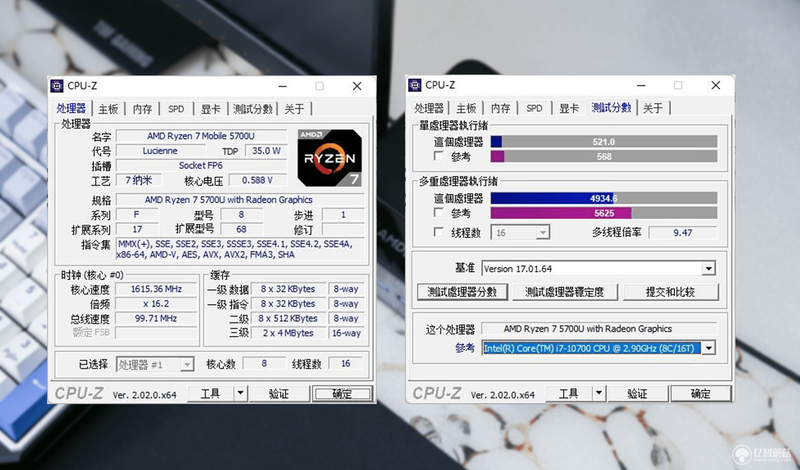
Task: Switch to 内存 tab in right window
Action: tap(500, 108)
